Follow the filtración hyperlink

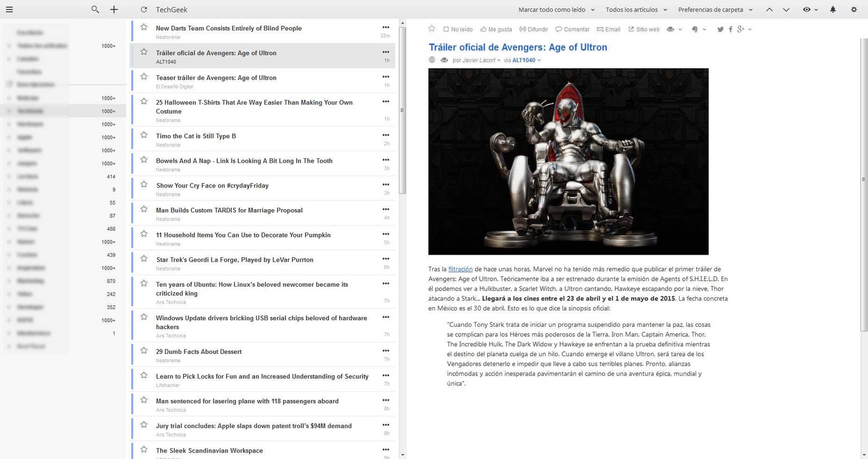[461, 269]
